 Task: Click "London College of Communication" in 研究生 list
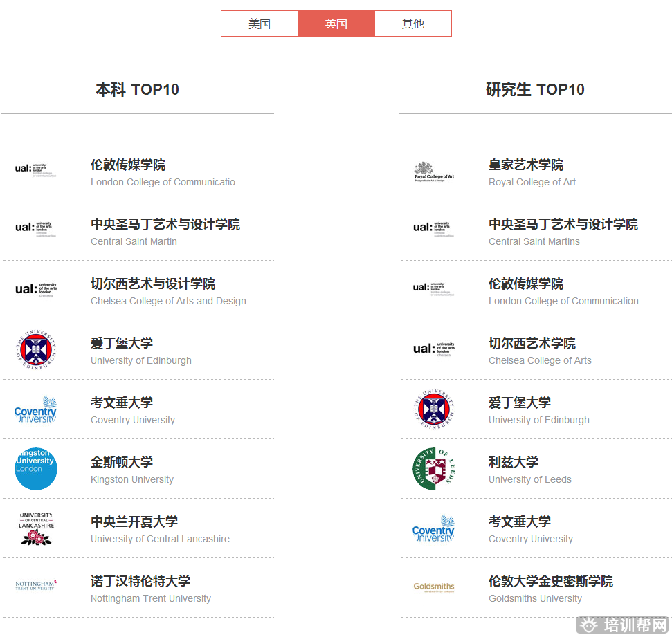click(x=563, y=301)
